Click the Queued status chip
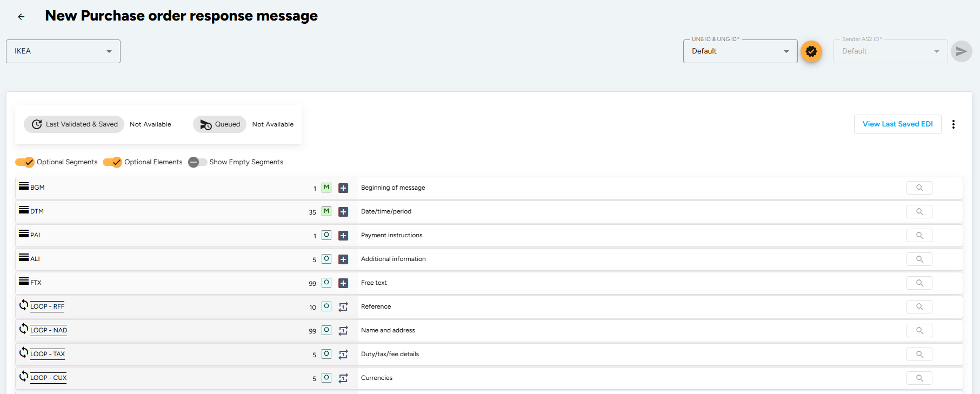Viewport: 980px width, 394px height. click(220, 124)
